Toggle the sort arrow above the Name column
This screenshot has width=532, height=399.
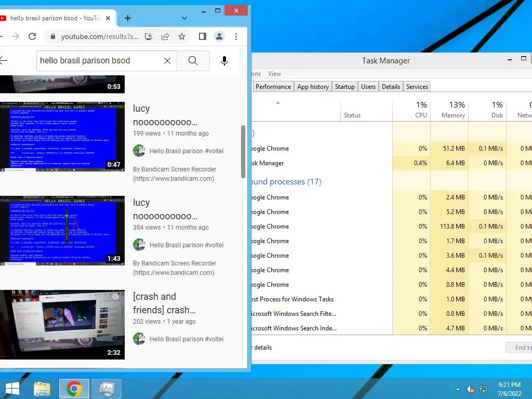click(278, 103)
